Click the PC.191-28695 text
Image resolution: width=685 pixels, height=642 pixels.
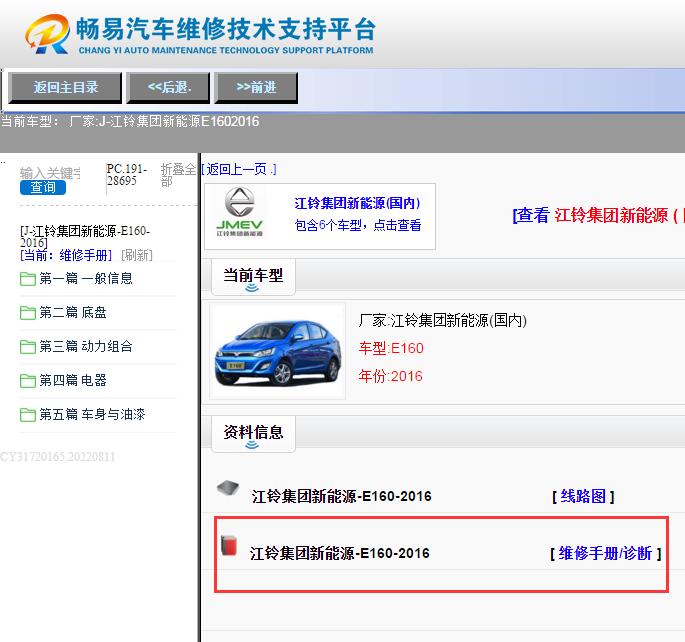(x=127, y=175)
